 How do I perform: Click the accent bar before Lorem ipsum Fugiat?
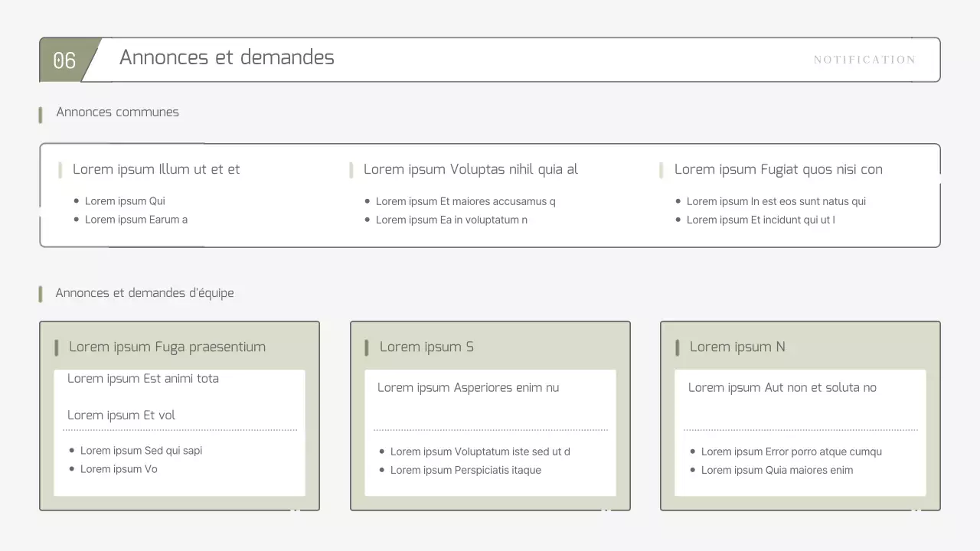pos(661,169)
